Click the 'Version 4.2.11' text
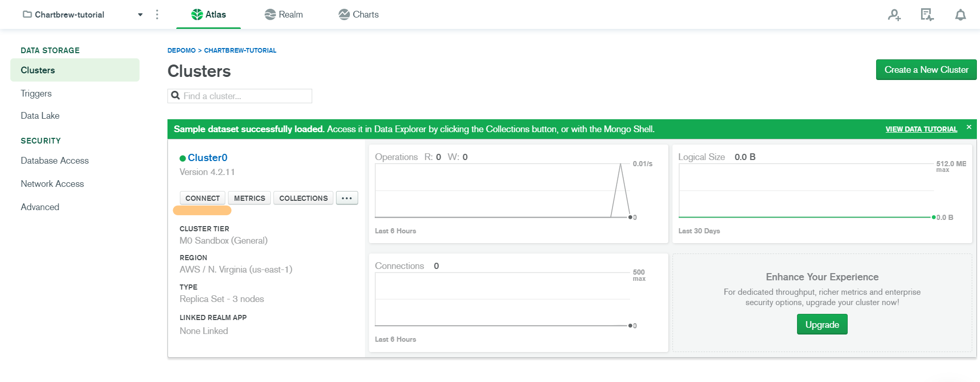The image size is (980, 382). click(207, 172)
